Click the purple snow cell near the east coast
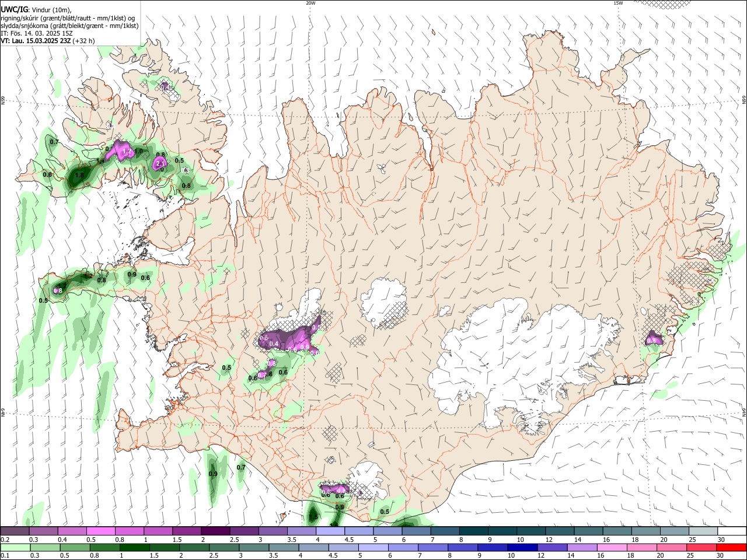This screenshot has height=560, width=747. [x=653, y=338]
